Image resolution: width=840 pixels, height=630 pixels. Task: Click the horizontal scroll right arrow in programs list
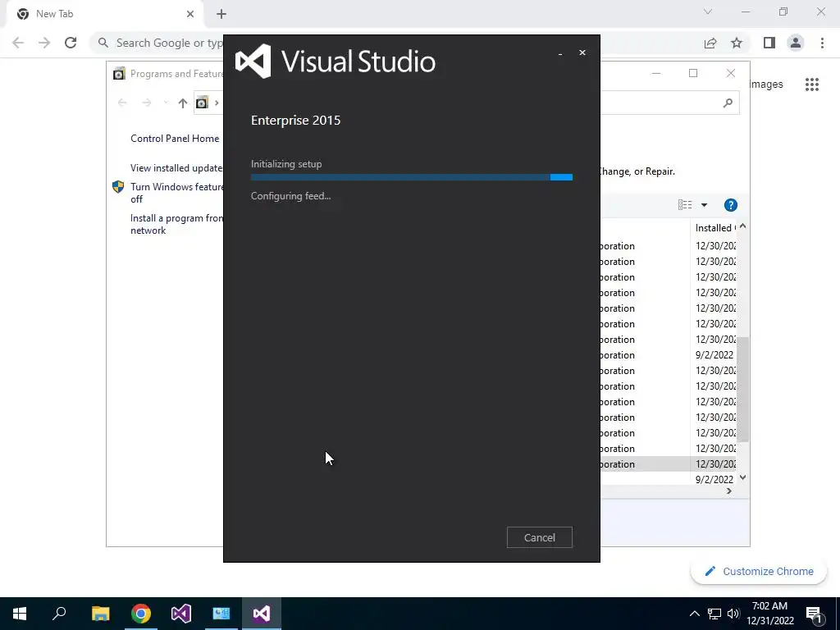coord(729,491)
